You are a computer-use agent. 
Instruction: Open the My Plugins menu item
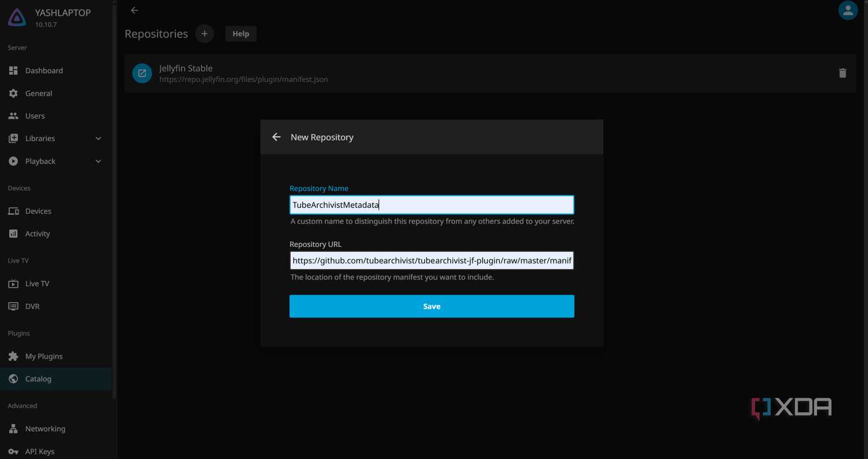coord(56,356)
